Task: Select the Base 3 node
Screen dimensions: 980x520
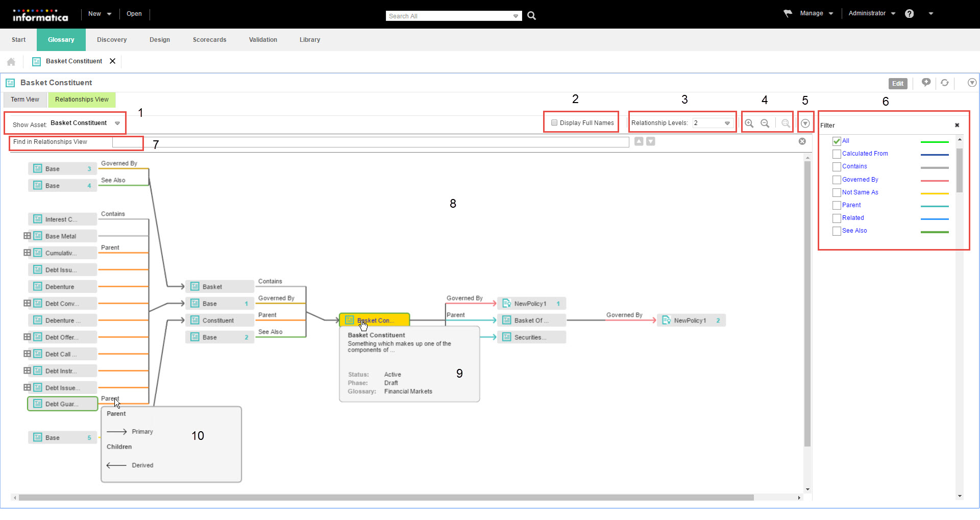Action: pos(62,169)
